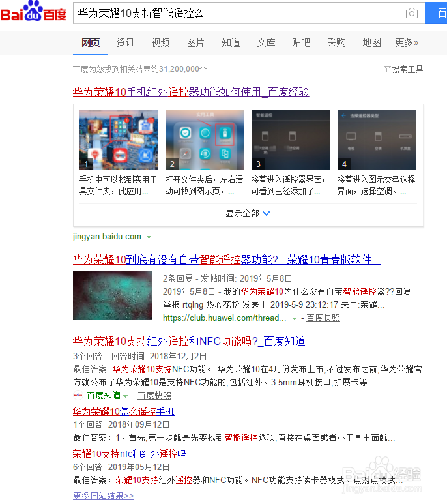Click the jingyan.baidu.com source link

click(107, 237)
